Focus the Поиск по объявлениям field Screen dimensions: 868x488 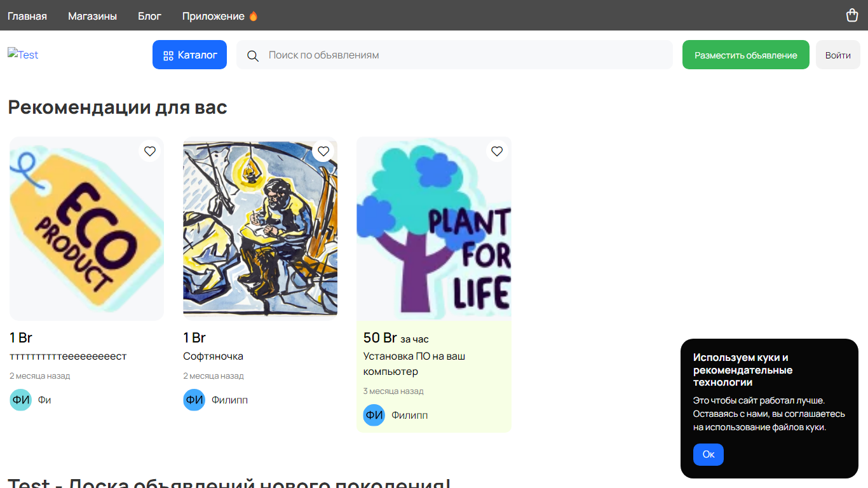454,55
